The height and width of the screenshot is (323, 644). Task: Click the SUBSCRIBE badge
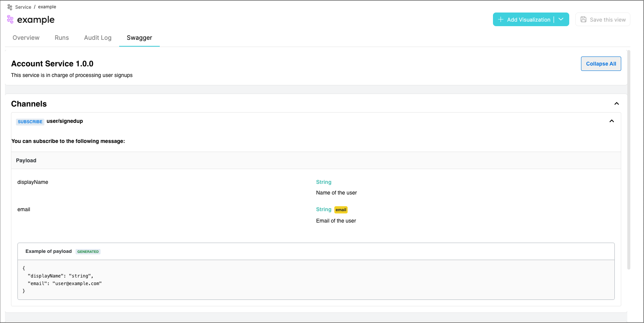[x=30, y=122]
